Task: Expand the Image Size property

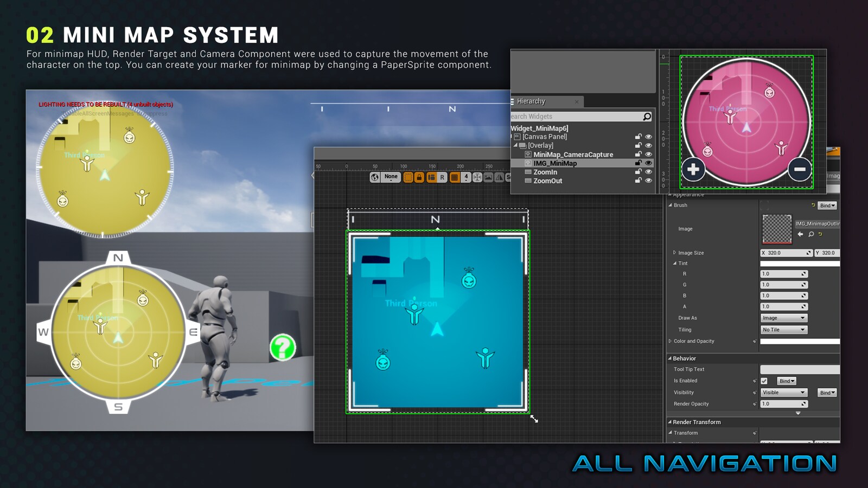Action: click(674, 253)
